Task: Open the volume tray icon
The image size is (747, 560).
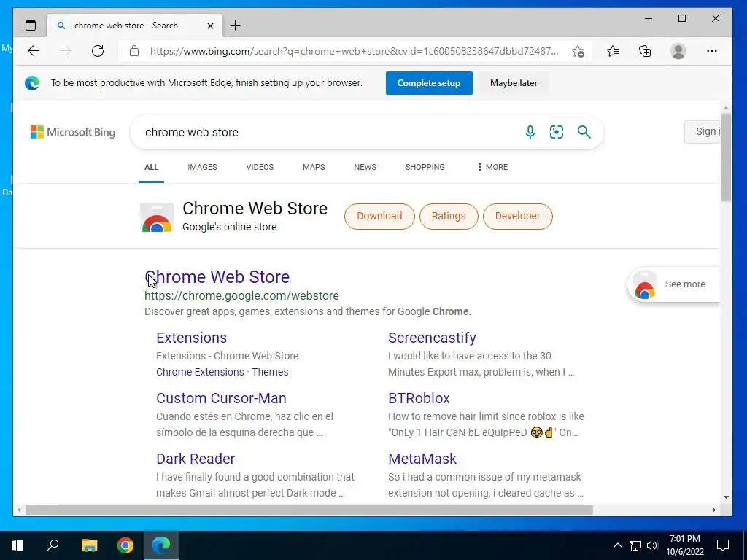Action: (652, 545)
